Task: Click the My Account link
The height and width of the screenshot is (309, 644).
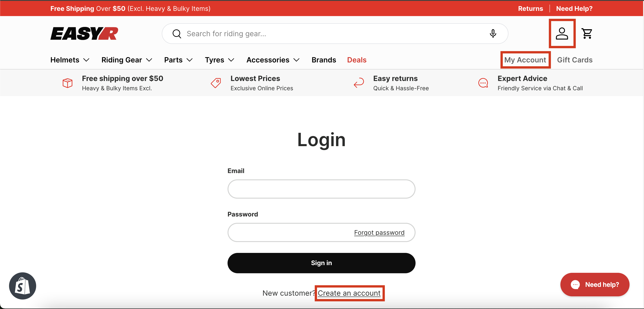Action: (525, 60)
